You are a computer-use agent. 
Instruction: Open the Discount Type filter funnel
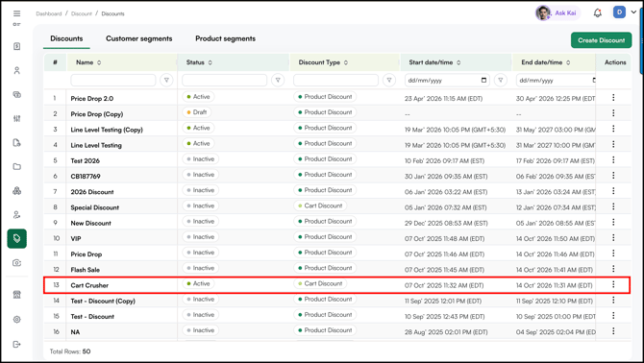coord(389,80)
